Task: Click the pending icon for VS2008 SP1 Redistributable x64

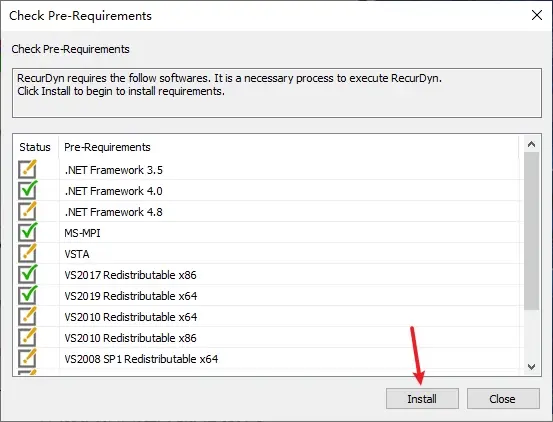Action: coord(28,358)
